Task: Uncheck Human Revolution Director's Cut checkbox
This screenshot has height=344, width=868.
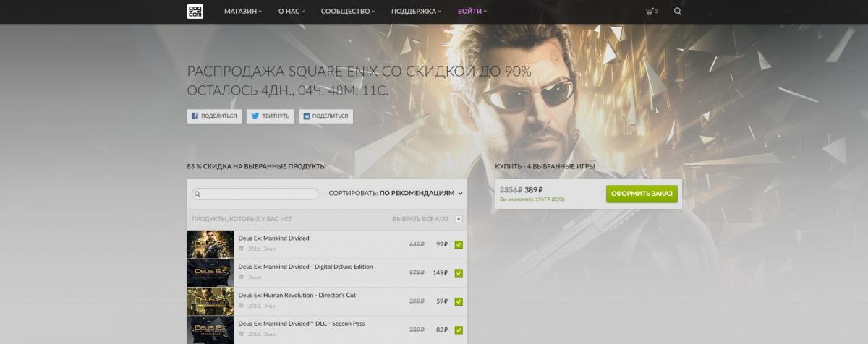Action: coord(459,301)
